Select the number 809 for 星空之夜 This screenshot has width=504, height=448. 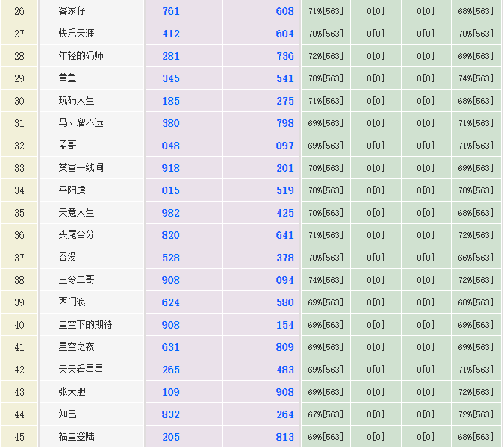(284, 347)
